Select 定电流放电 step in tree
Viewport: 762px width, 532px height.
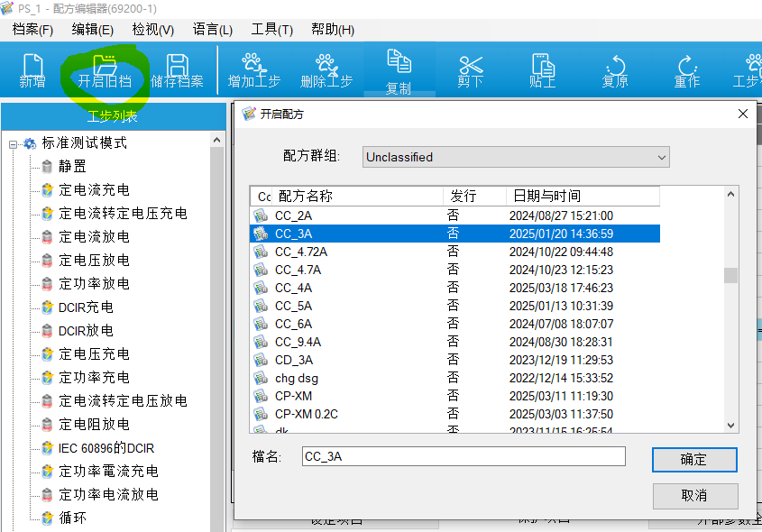94,236
